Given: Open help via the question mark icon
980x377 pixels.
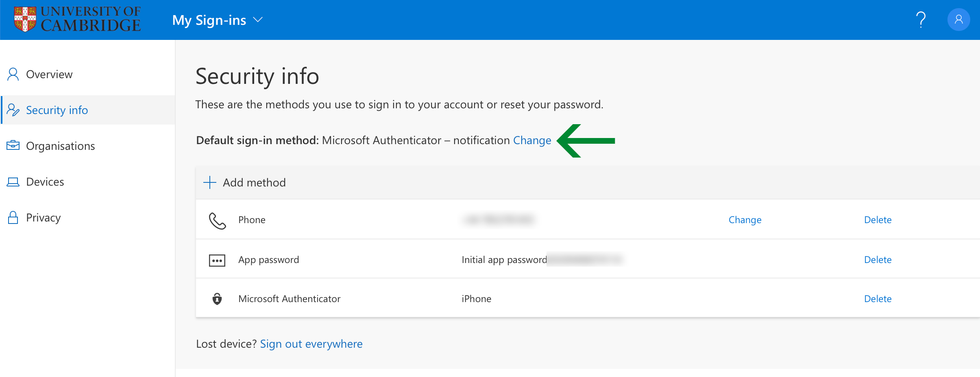Looking at the screenshot, I should click(x=921, y=20).
